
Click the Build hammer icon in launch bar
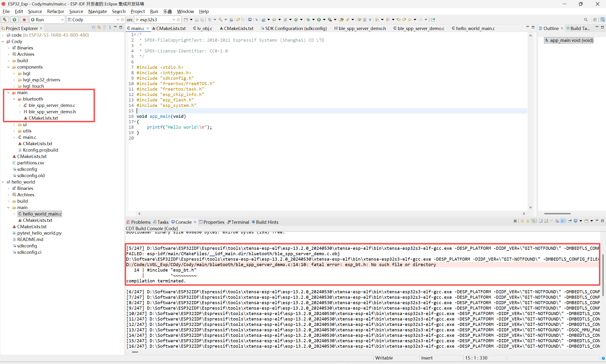pyautogui.click(x=5, y=20)
